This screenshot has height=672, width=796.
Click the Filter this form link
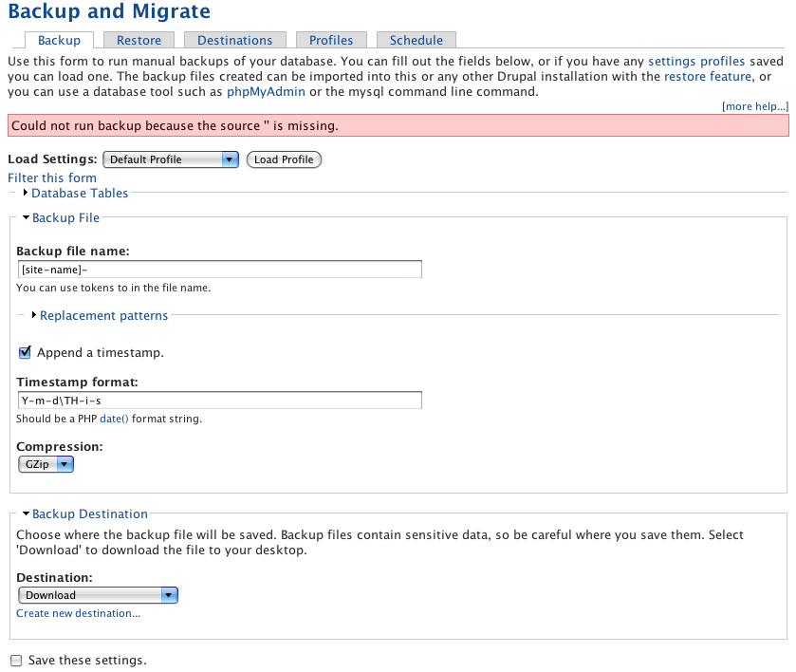51,177
